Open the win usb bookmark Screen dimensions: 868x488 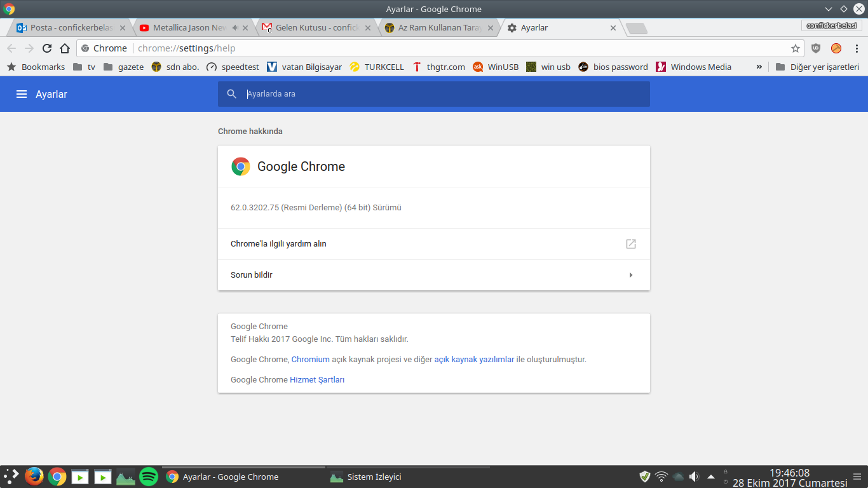click(x=548, y=67)
